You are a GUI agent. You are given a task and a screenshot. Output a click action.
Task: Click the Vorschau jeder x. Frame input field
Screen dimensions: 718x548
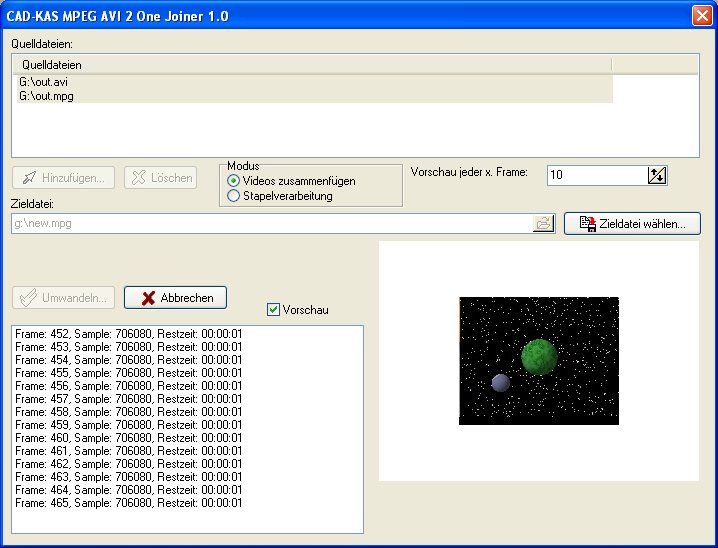pos(596,175)
